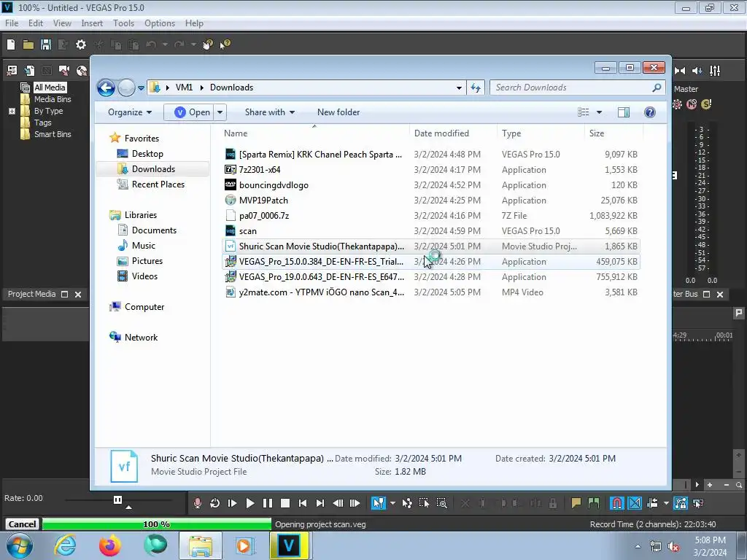747x560 pixels.
Task: Toggle Enable Snapping magnet icon
Action: 617,503
